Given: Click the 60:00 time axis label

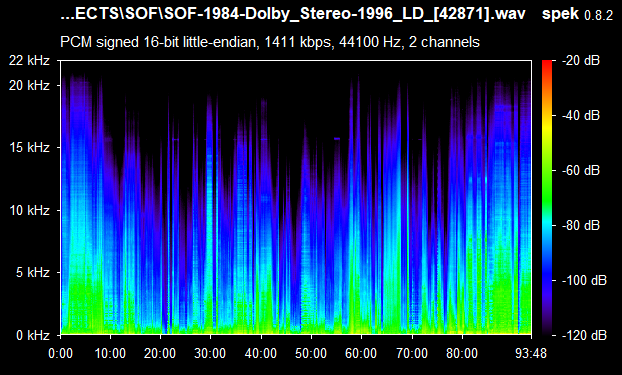Looking at the screenshot, I should click(361, 353).
